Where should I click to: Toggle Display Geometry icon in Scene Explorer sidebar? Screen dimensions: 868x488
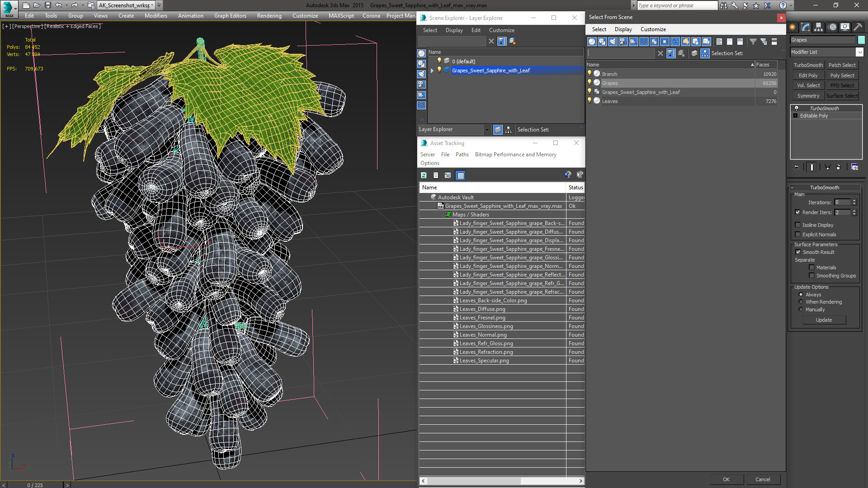pos(421,53)
